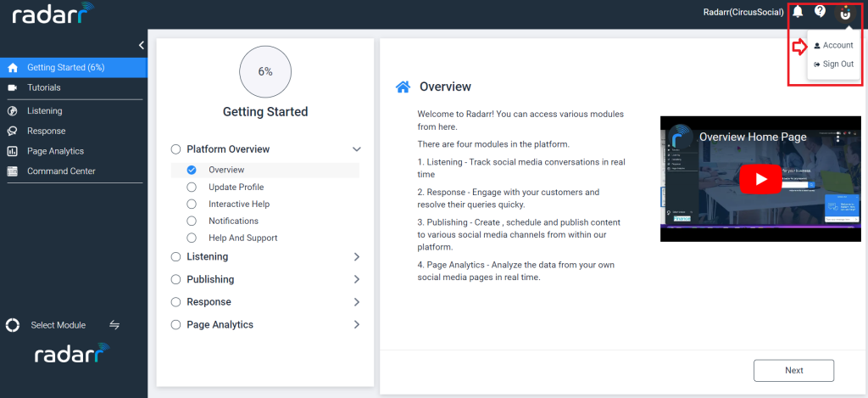Click the person icon next to Account
The image size is (868, 398).
click(x=816, y=46)
